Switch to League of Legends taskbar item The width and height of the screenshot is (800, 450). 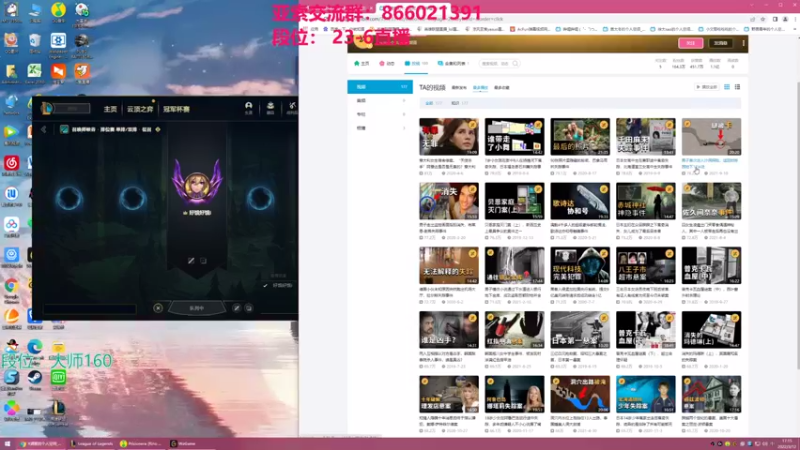tap(92, 444)
